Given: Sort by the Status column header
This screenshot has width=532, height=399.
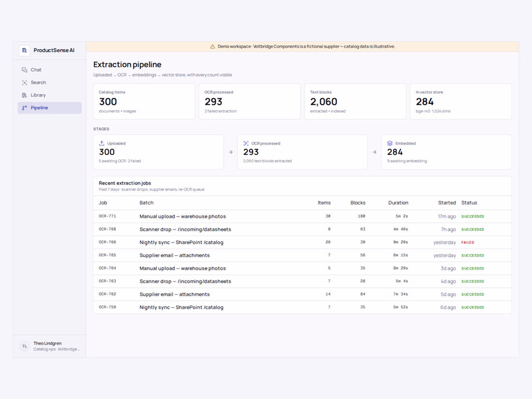Looking at the screenshot, I should pos(469,203).
